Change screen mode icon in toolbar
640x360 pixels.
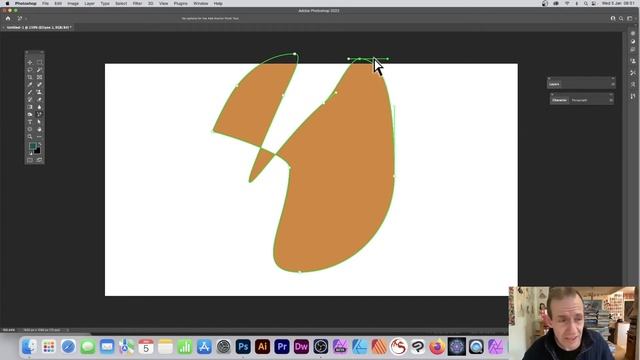tap(39, 160)
